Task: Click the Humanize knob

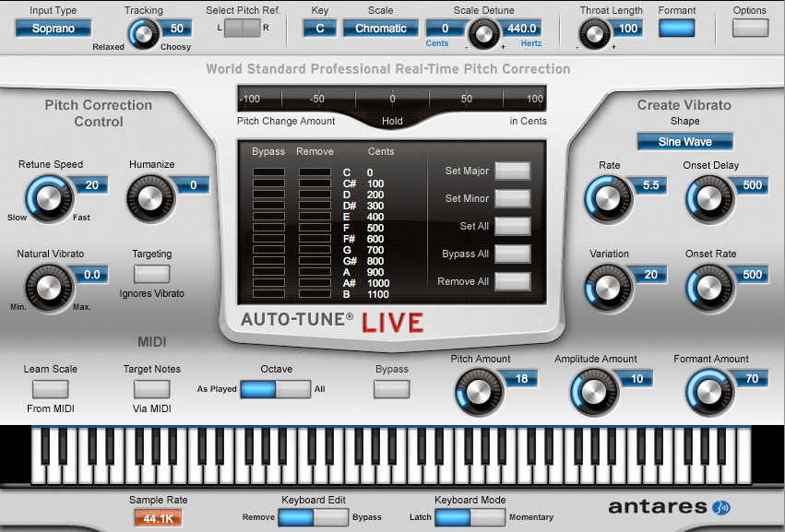Action: (150, 198)
